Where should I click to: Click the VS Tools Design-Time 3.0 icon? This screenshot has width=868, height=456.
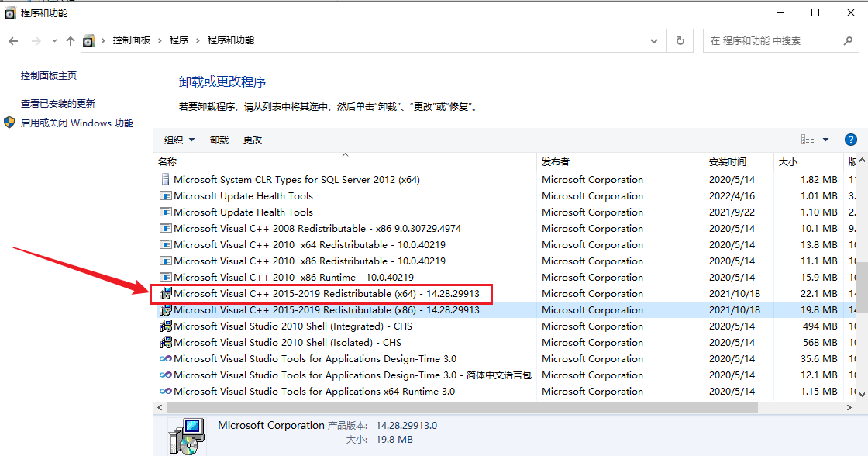[165, 358]
